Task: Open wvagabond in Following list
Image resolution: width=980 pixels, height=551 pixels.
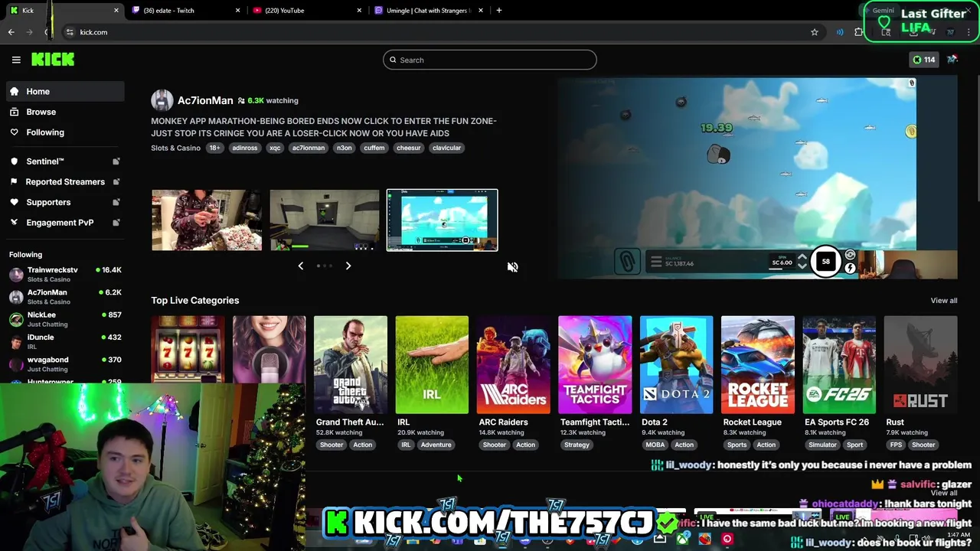Action: click(65, 364)
